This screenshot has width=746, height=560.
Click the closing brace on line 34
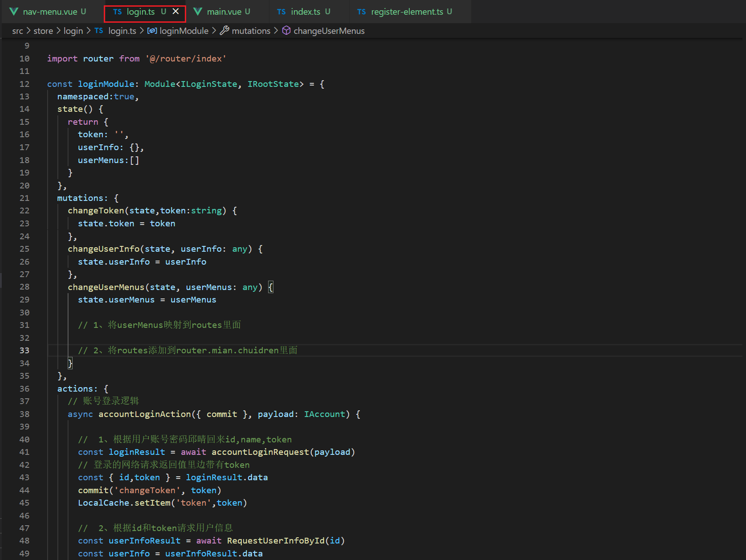tap(70, 364)
